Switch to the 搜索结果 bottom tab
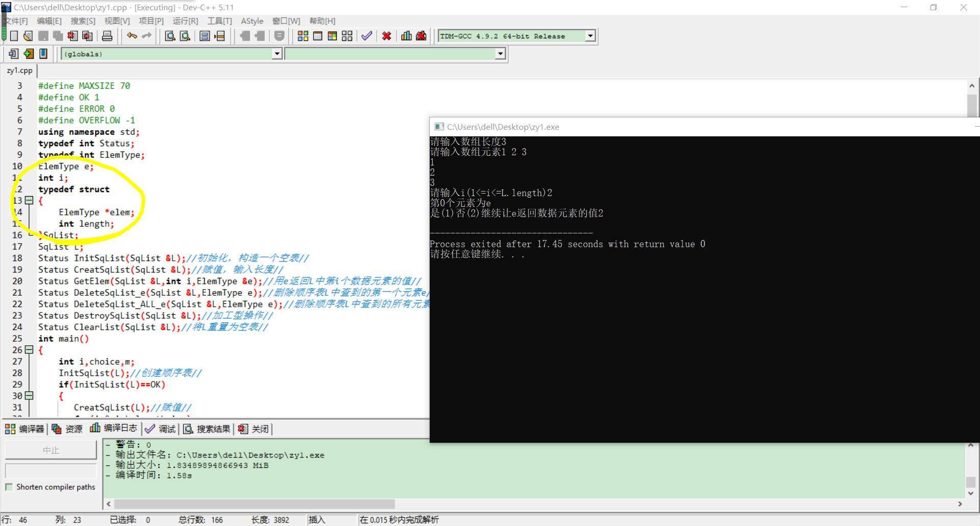The width and height of the screenshot is (980, 526). (207, 429)
